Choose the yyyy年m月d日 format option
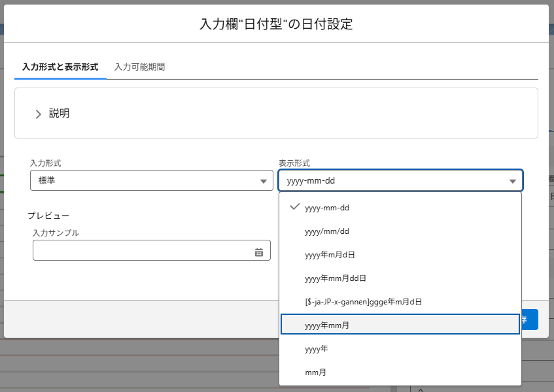 330,255
